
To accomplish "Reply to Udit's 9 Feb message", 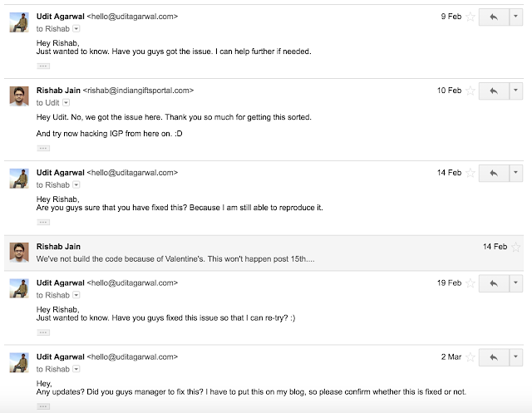I will click(493, 17).
